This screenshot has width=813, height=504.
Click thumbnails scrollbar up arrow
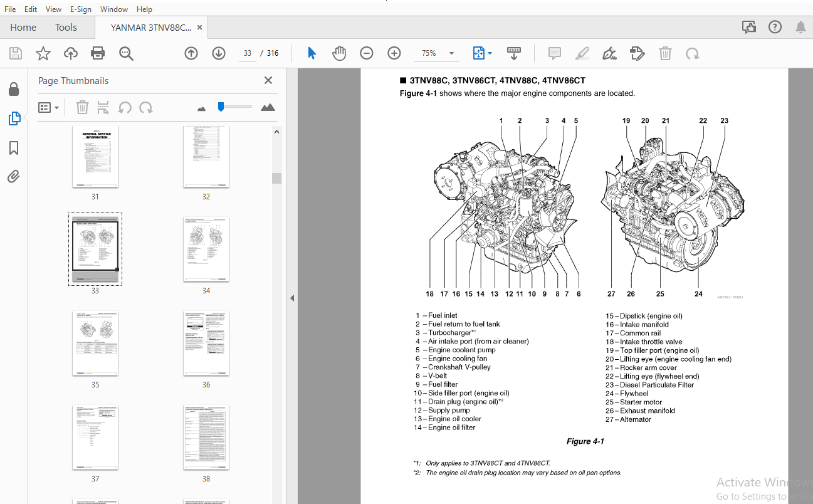[276, 131]
